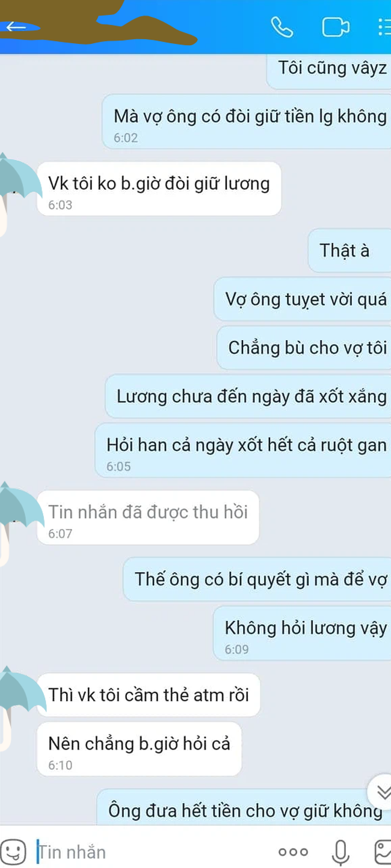Open more options three-dots icon
The width and height of the screenshot is (391, 868).
coord(293,852)
